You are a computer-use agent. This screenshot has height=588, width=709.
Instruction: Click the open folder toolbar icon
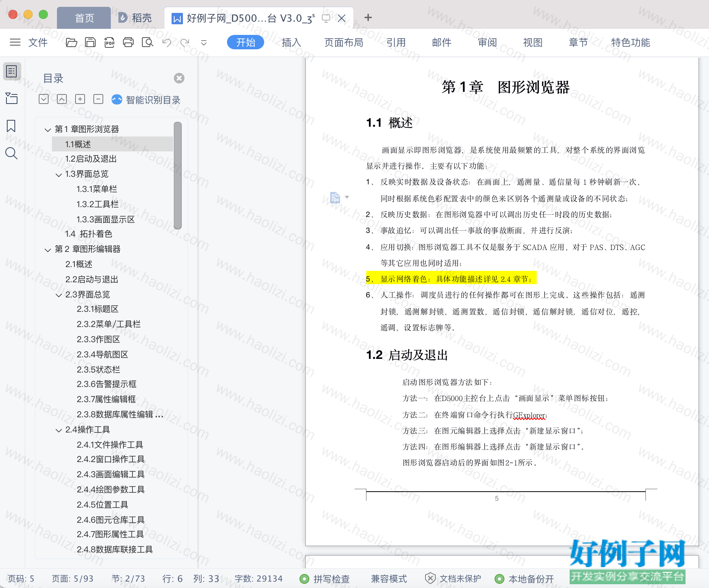coord(71,42)
